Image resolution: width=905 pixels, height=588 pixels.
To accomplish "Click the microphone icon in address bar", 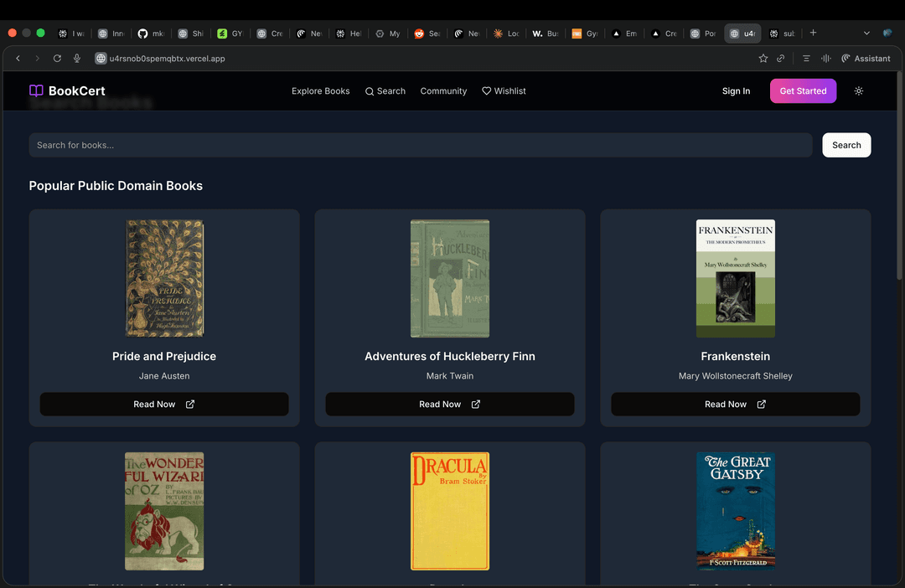I will [x=77, y=59].
